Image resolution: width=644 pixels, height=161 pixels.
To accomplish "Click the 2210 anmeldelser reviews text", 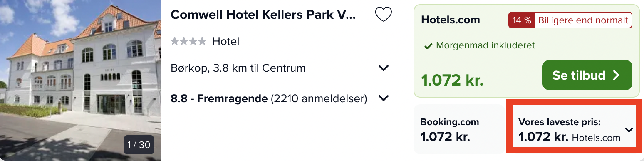I will [x=319, y=99].
